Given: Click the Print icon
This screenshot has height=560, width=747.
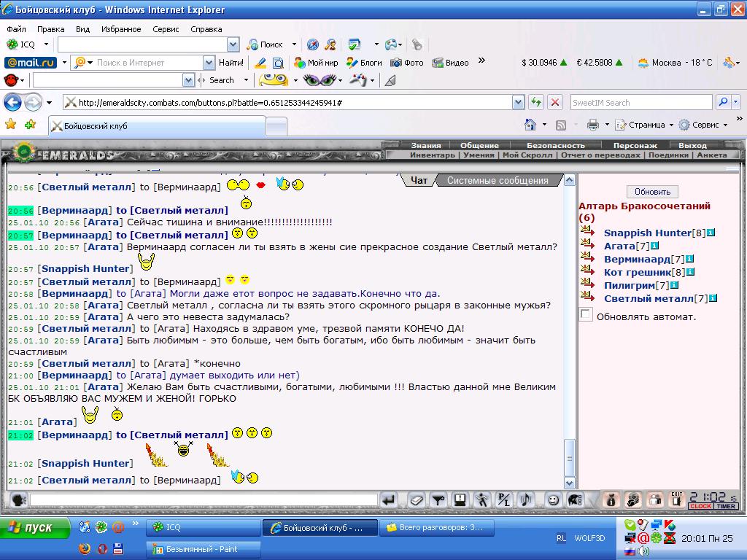Looking at the screenshot, I should pyautogui.click(x=592, y=125).
